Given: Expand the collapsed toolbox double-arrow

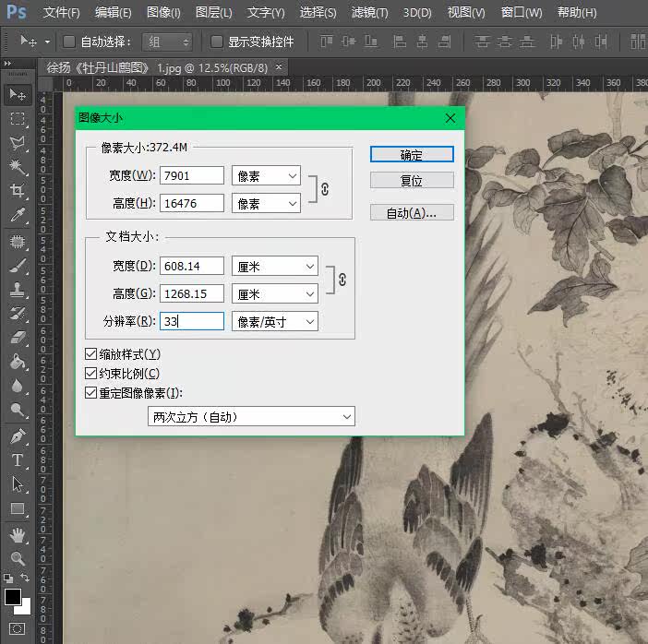Looking at the screenshot, I should click(x=7, y=64).
